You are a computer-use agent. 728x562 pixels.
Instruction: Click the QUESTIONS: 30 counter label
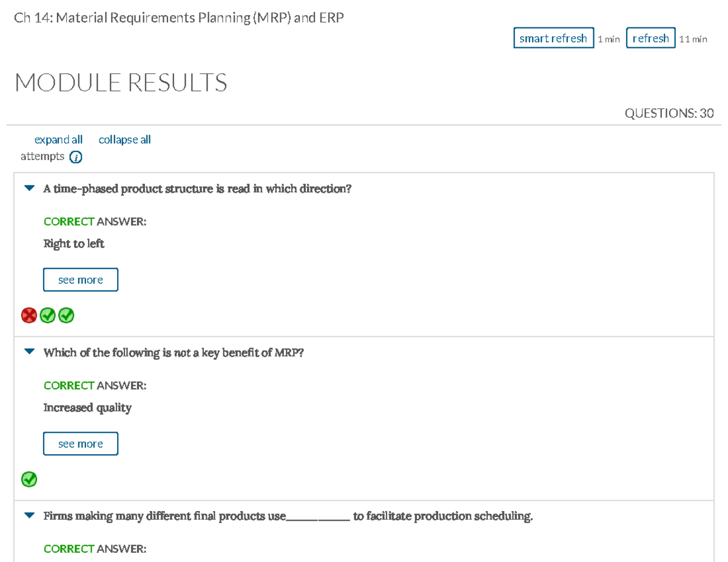pyautogui.click(x=669, y=113)
